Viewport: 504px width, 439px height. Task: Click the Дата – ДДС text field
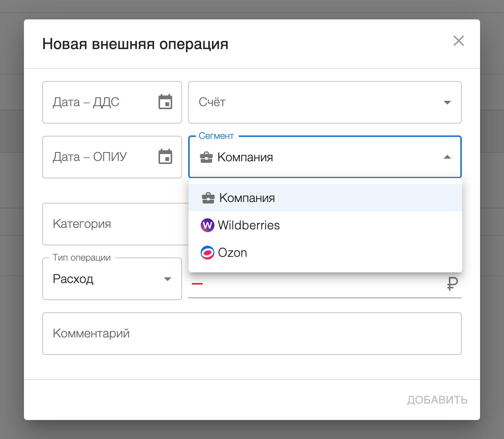[99, 102]
